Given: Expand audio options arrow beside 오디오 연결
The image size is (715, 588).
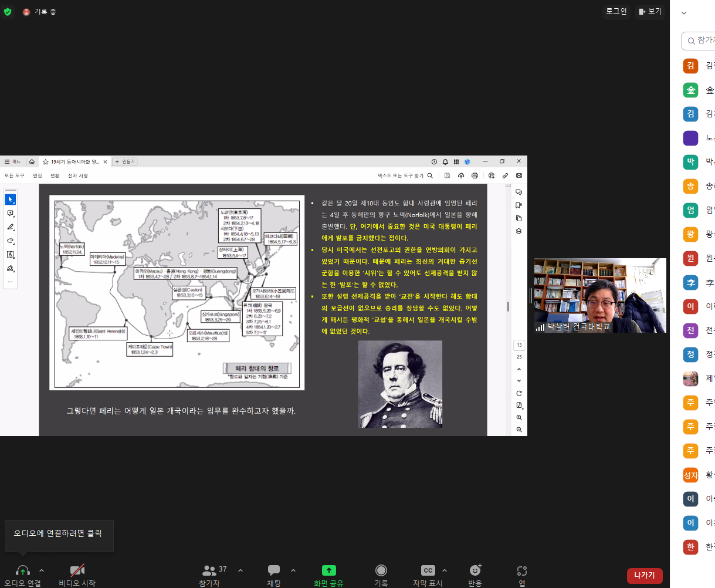Looking at the screenshot, I should pos(42,570).
